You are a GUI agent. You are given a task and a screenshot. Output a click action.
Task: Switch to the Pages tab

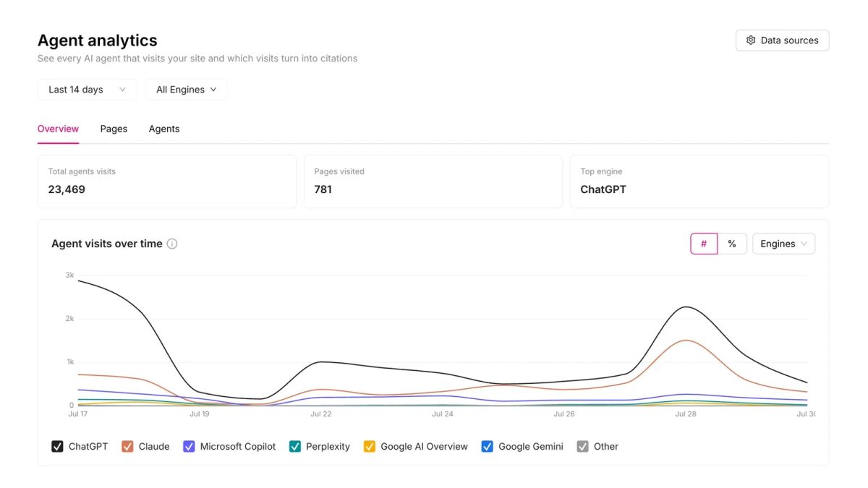[114, 129]
